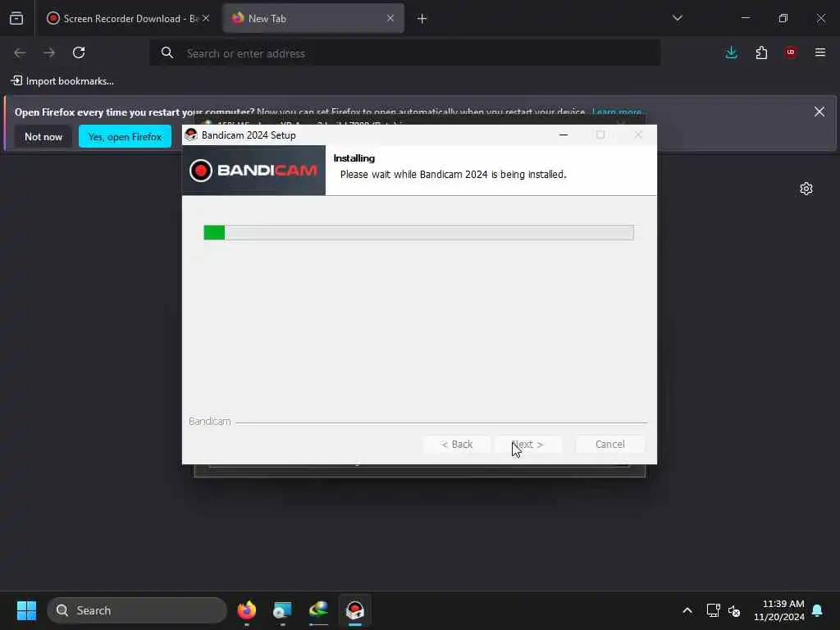Go forward one page

click(49, 52)
